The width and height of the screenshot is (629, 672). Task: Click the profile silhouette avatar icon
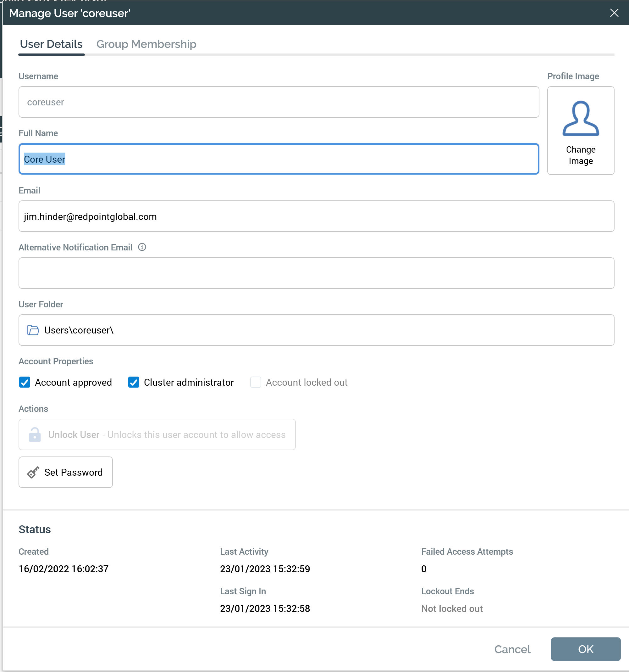pyautogui.click(x=580, y=119)
